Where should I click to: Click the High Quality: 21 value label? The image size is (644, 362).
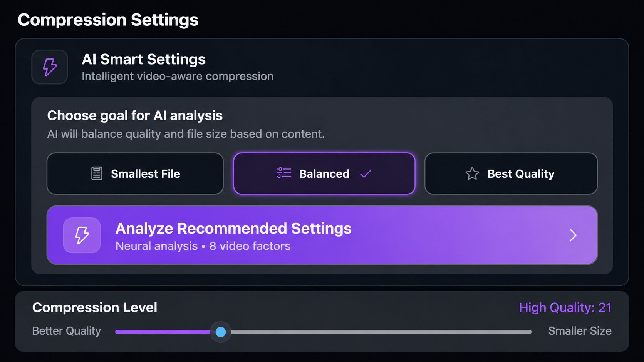pos(565,308)
